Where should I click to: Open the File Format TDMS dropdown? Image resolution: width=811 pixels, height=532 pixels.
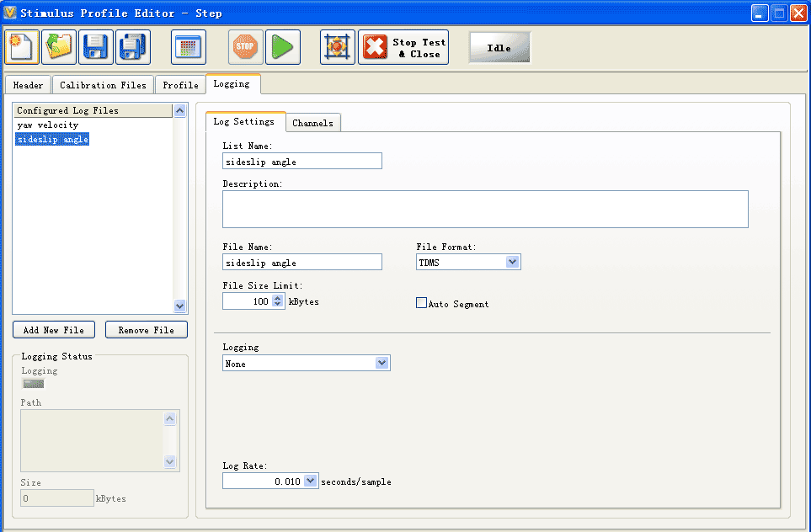click(512, 263)
